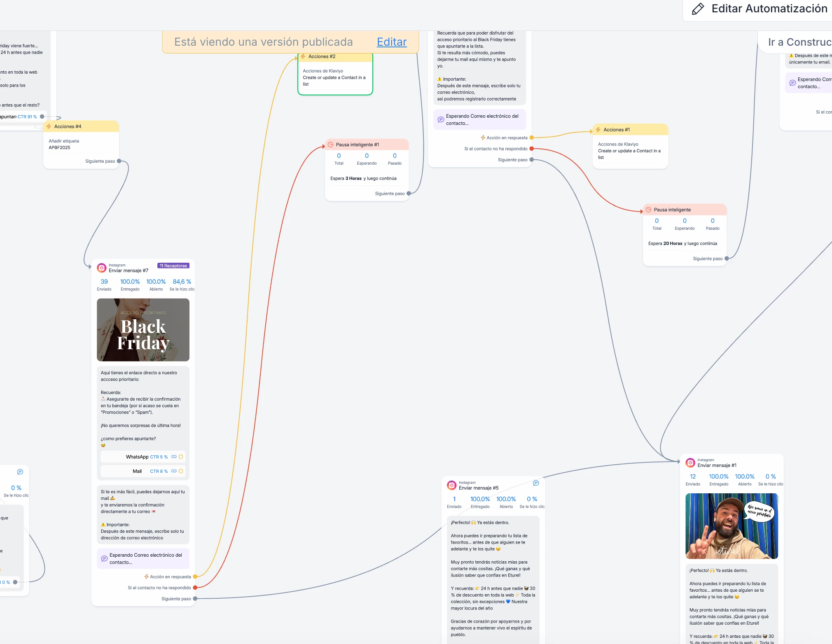This screenshot has width=832, height=644.
Task: Click the yellow circle connector on WhatsApp button
Action: tap(181, 457)
